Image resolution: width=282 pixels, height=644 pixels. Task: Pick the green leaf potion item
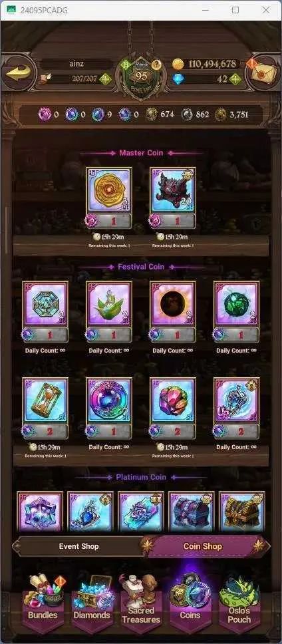pos(109,312)
